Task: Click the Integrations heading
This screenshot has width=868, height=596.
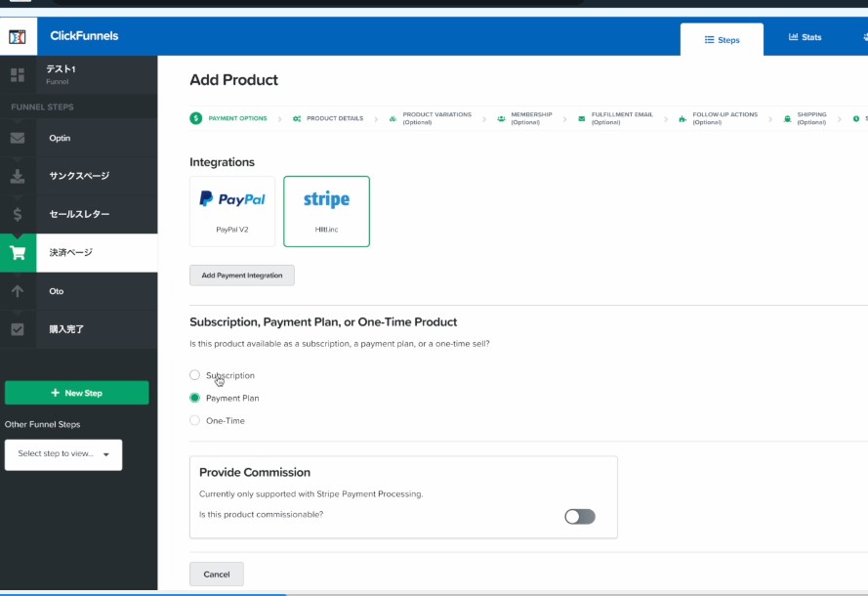Action: pos(222,162)
